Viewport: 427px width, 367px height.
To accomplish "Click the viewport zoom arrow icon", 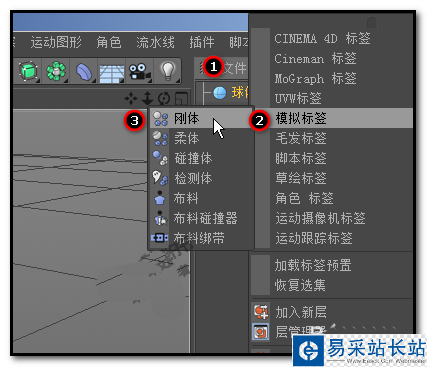I will pos(147,99).
